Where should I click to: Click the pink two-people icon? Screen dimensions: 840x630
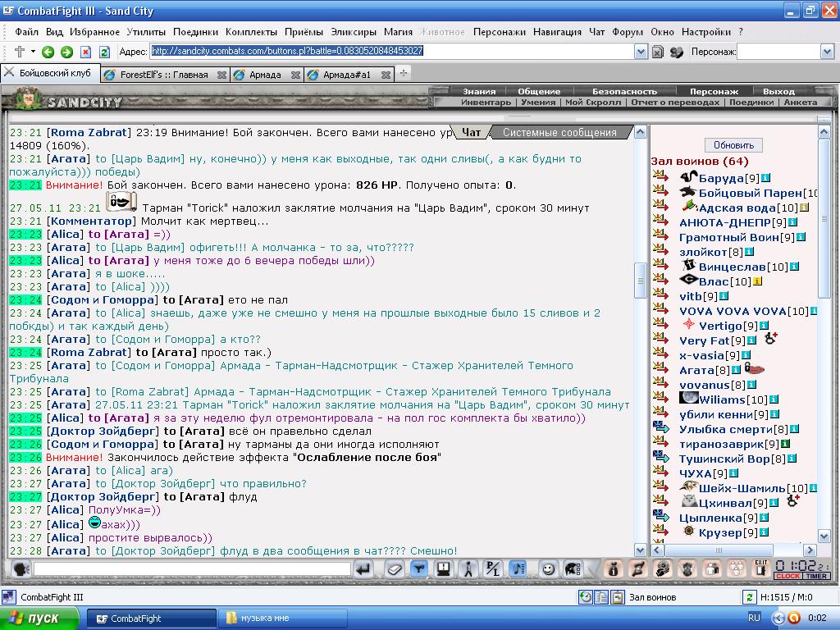[712, 569]
